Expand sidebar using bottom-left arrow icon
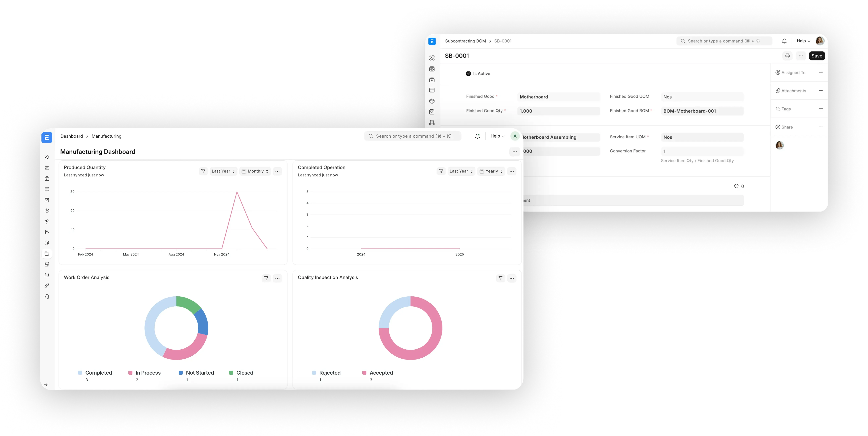The height and width of the screenshot is (436, 868). tap(47, 385)
